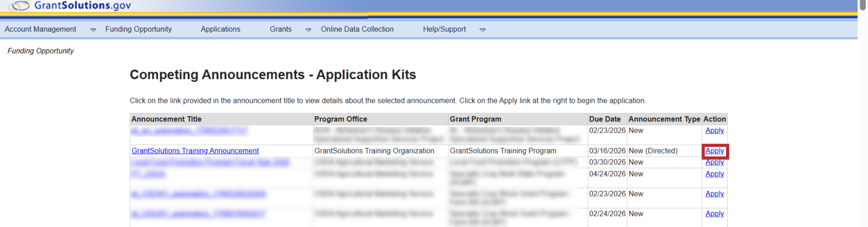Expand the Grants menu dropdown arrow

pos(308,30)
